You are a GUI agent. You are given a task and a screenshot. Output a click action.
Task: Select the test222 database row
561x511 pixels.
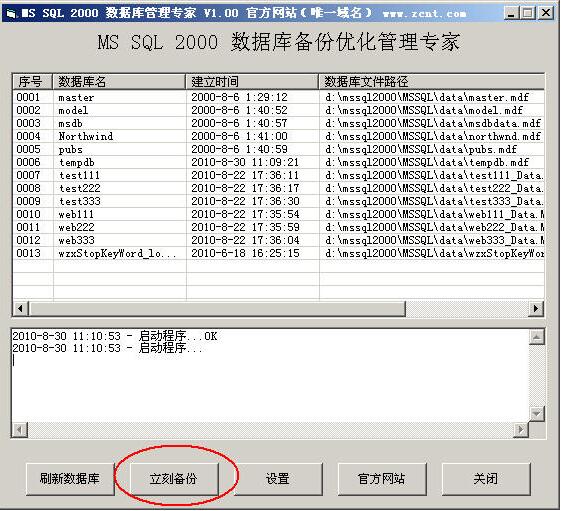coord(278,188)
